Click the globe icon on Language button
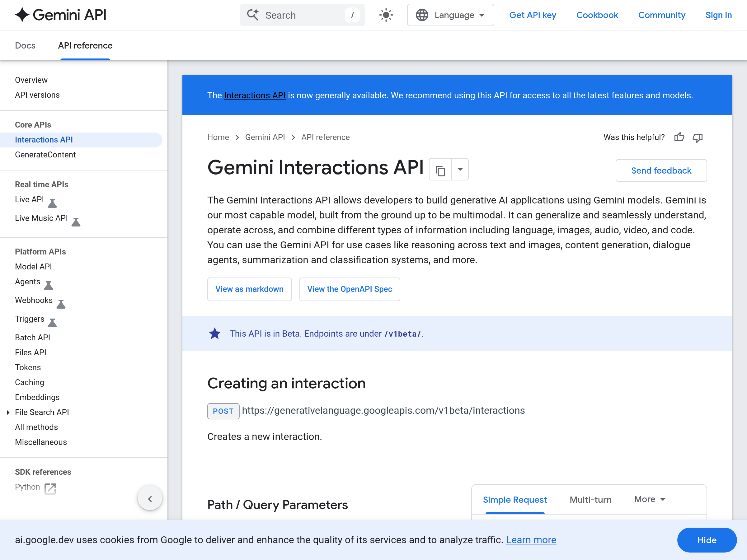747x560 pixels. click(x=422, y=15)
